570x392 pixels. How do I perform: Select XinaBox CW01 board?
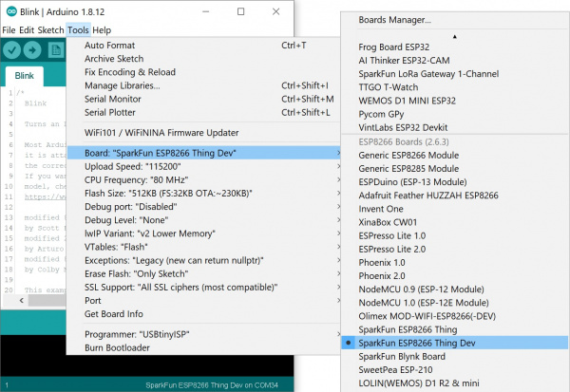coord(454,223)
